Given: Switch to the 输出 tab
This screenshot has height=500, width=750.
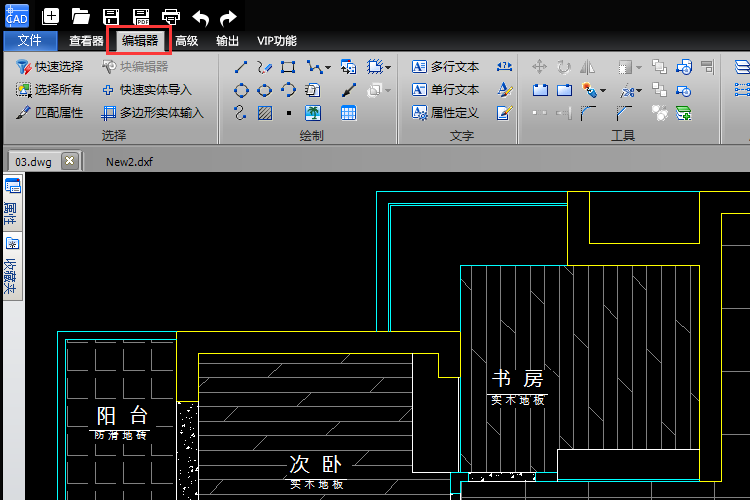Looking at the screenshot, I should click(x=227, y=41).
